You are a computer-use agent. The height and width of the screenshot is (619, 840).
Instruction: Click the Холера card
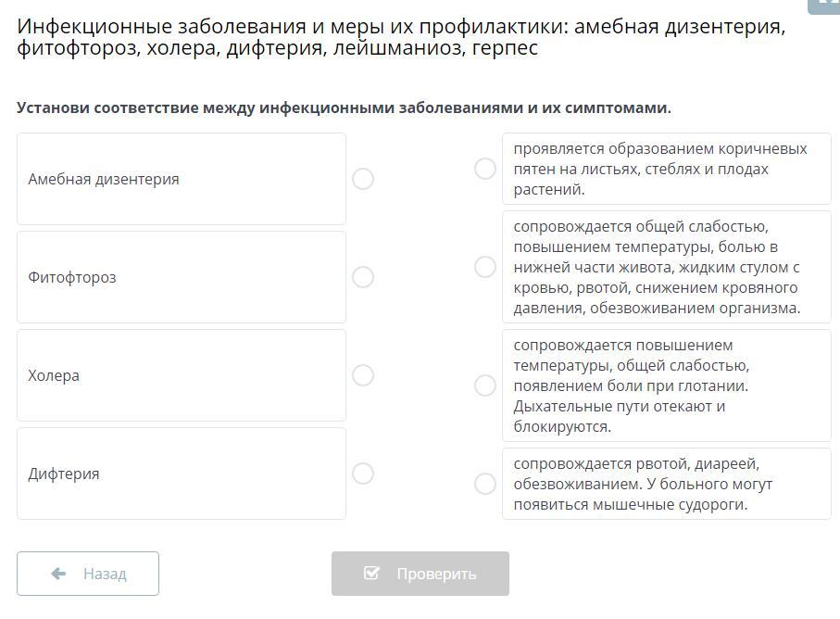point(182,375)
